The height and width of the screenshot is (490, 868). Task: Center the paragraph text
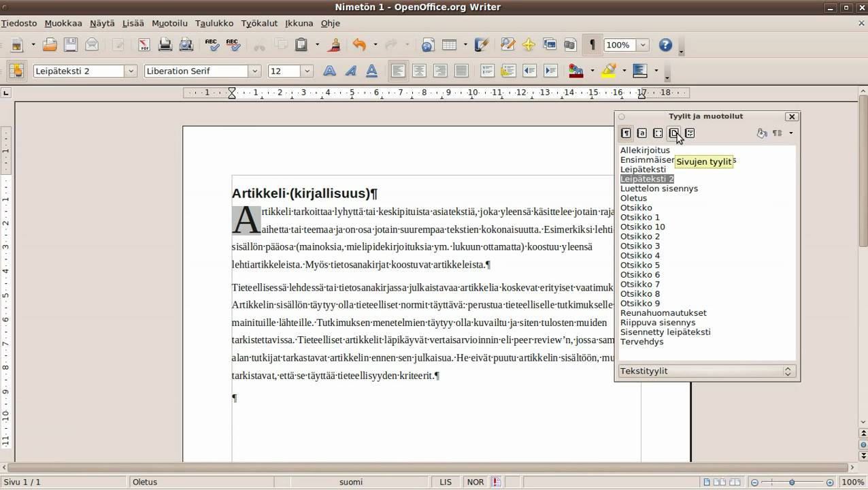coord(419,71)
